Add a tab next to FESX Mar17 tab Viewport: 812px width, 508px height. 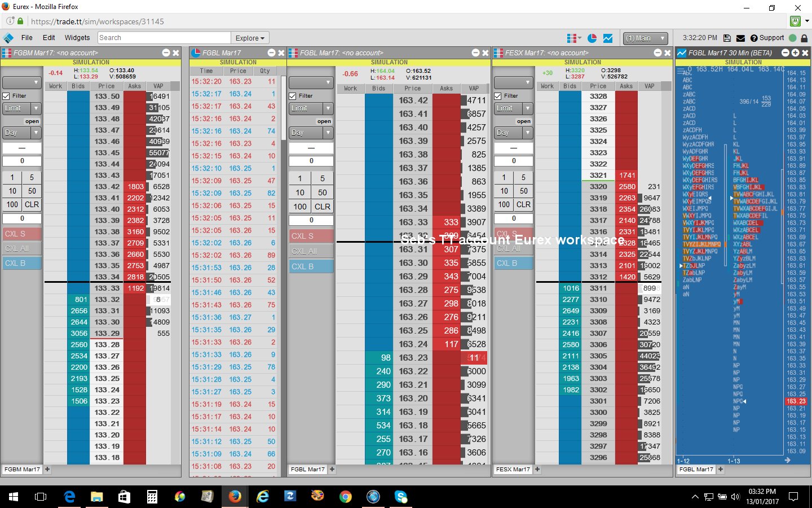tap(537, 469)
